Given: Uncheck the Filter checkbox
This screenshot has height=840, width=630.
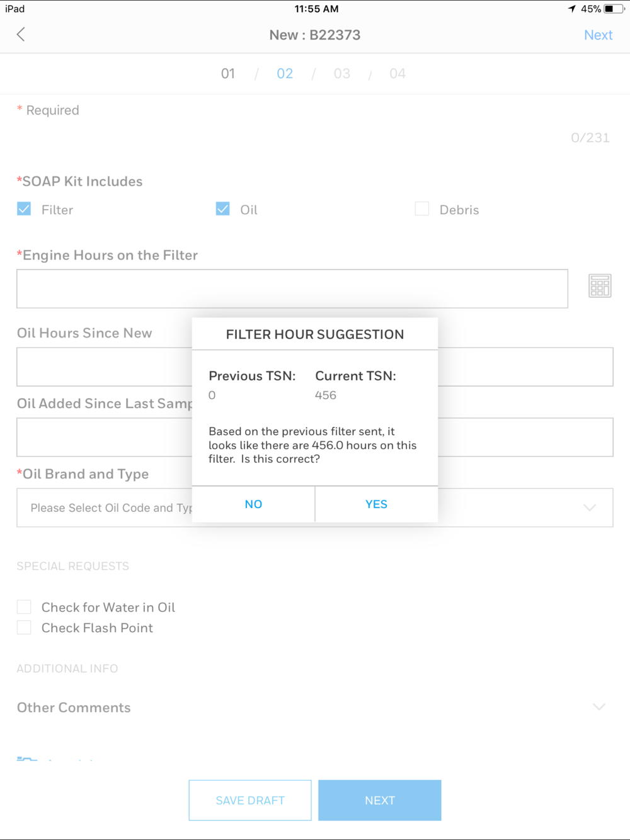Looking at the screenshot, I should click(24, 209).
